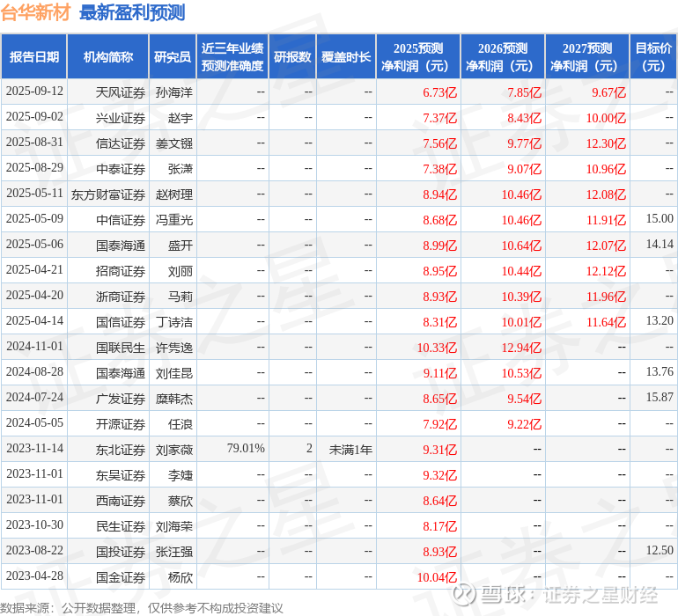Click the 台华新材 stock name title
The width and height of the screenshot is (678, 616).
[35, 12]
